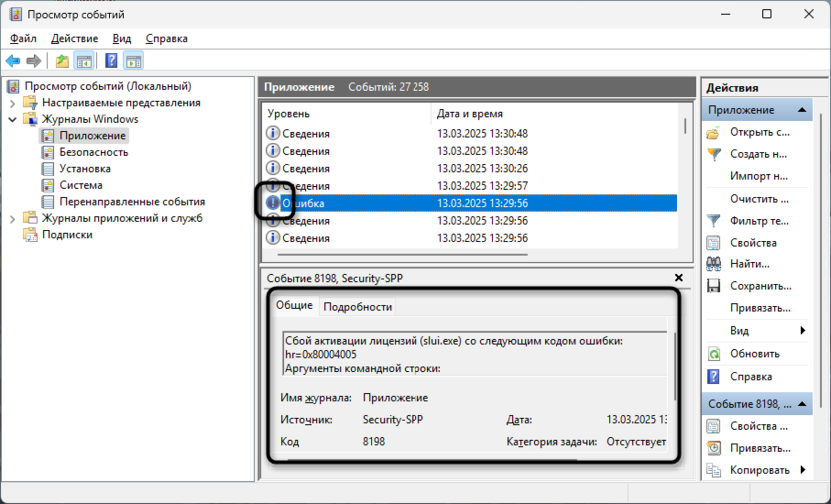Expand Настраиваемые представления node
Viewport: 831px width, 504px height.
click(x=13, y=103)
